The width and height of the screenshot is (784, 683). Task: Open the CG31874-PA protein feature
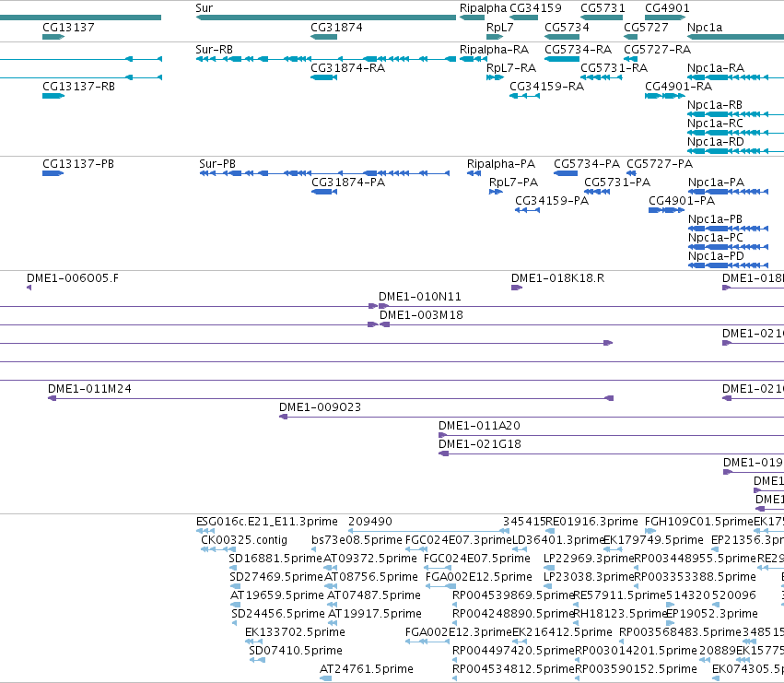point(324,192)
